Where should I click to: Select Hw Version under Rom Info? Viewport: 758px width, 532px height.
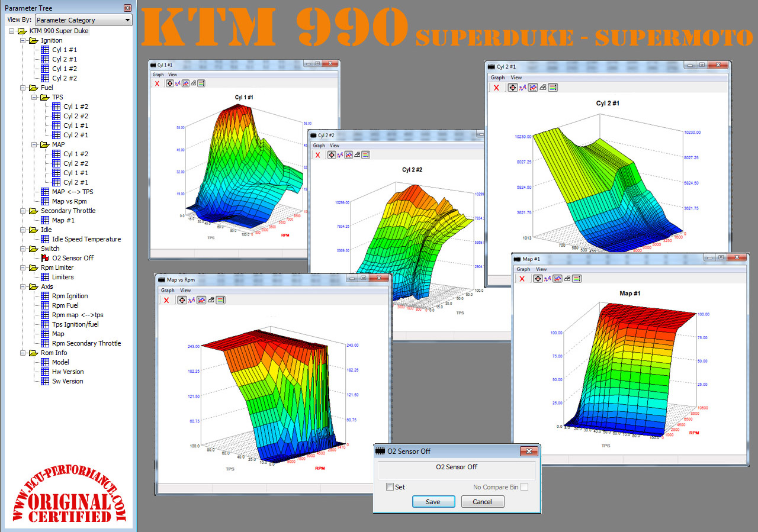68,372
